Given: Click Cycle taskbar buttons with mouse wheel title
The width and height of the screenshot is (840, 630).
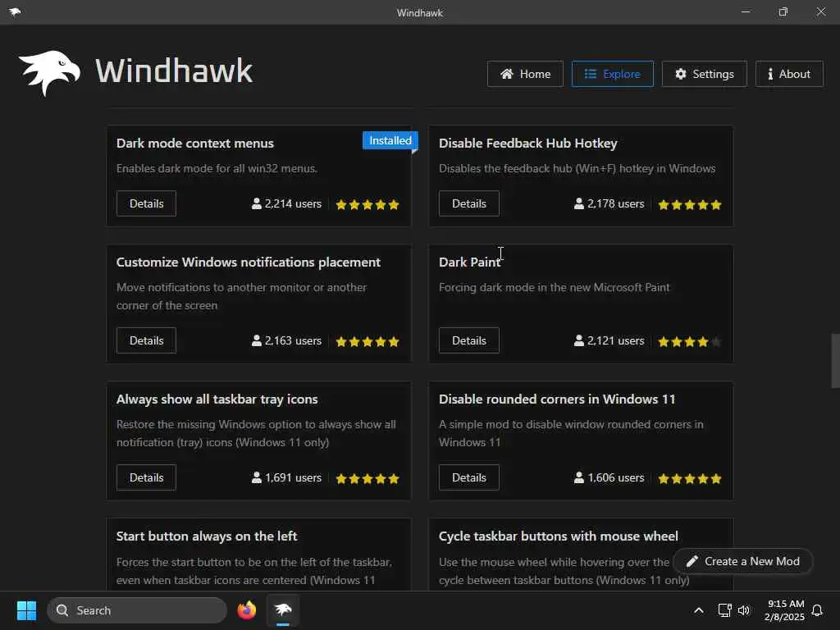Looking at the screenshot, I should click(x=558, y=536).
